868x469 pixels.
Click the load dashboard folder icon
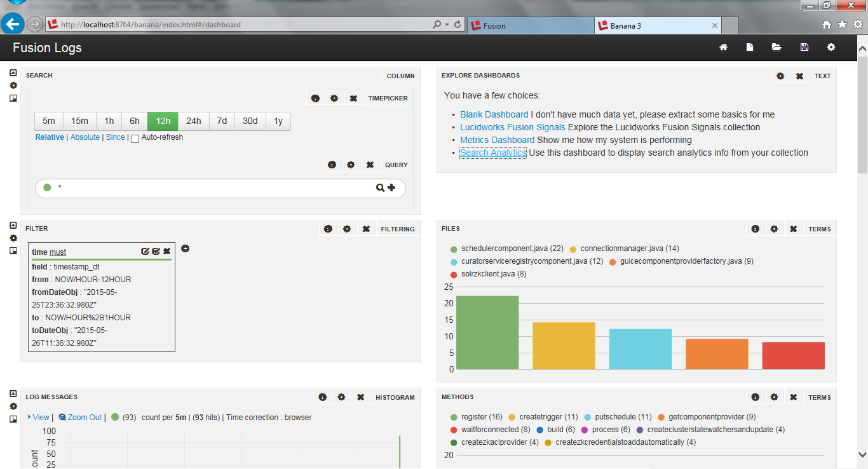click(776, 48)
